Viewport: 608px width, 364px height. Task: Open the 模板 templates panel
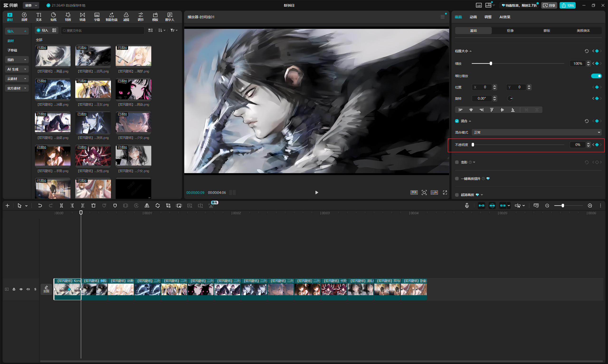pyautogui.click(x=155, y=17)
